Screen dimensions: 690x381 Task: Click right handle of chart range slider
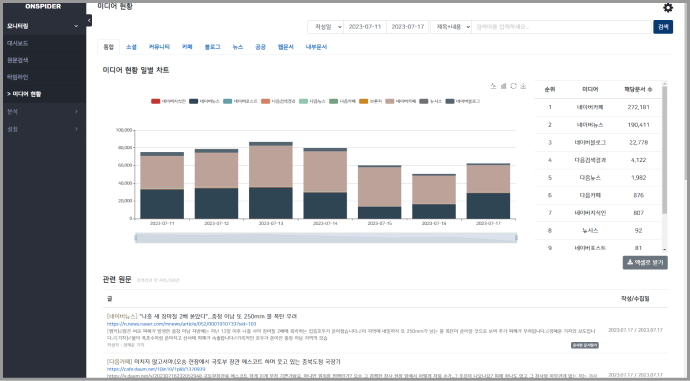(516, 238)
